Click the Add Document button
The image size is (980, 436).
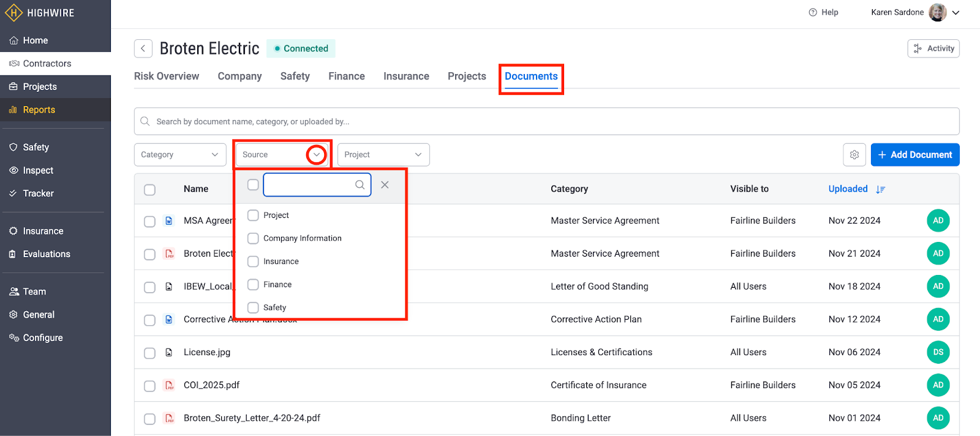pyautogui.click(x=915, y=155)
